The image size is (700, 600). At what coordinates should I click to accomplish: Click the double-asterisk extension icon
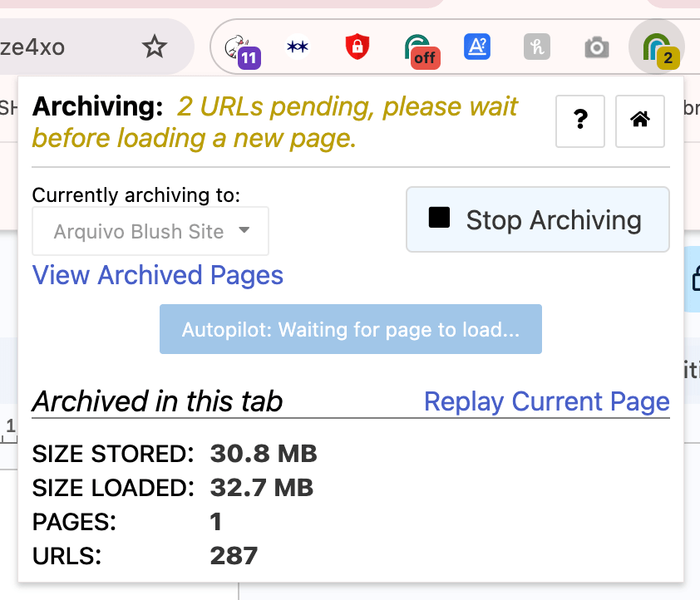297,47
